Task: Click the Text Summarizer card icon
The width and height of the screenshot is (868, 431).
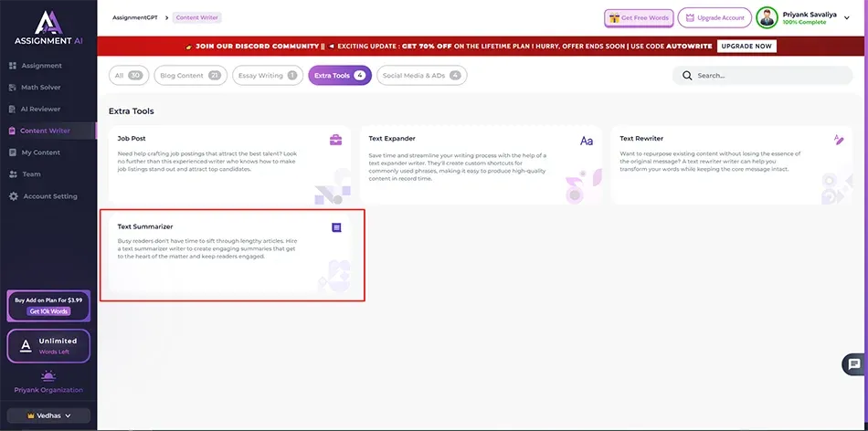Action: coord(336,227)
